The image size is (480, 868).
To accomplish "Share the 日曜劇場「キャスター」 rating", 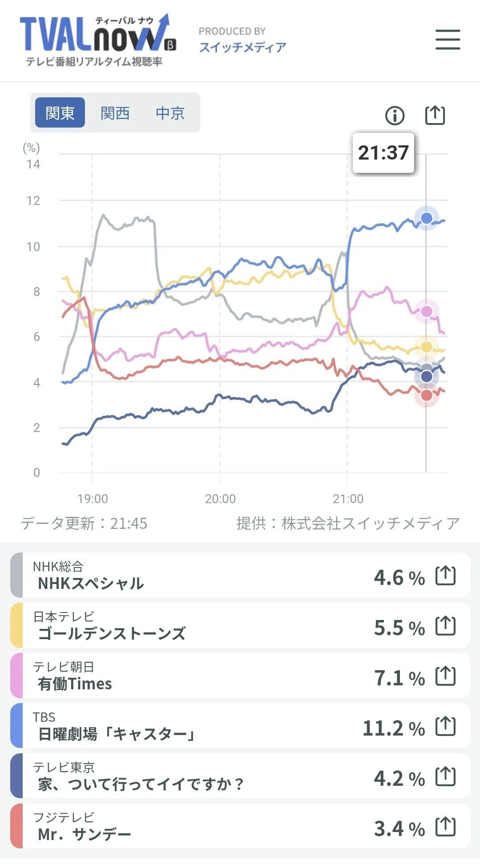I will 445,726.
